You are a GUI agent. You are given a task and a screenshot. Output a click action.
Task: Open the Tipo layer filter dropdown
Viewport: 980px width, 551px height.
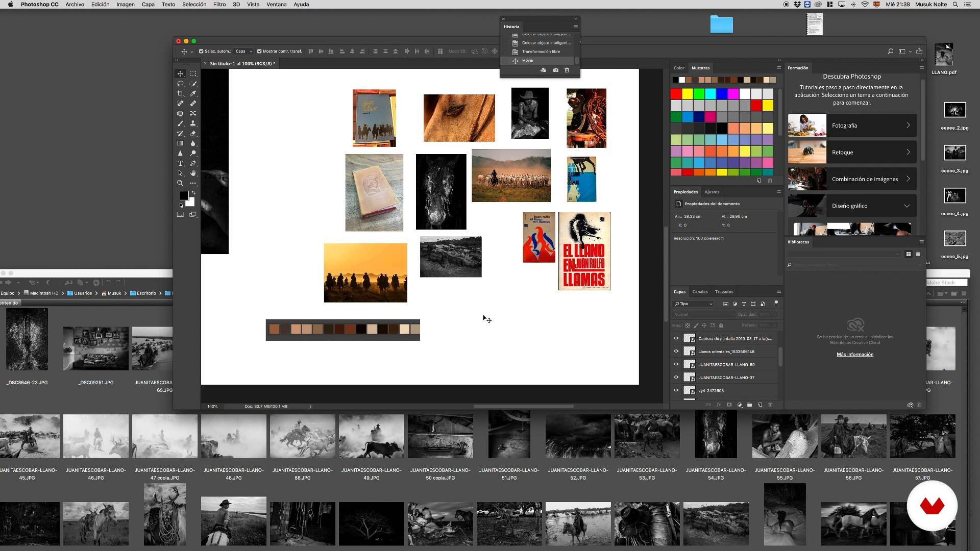pyautogui.click(x=693, y=304)
